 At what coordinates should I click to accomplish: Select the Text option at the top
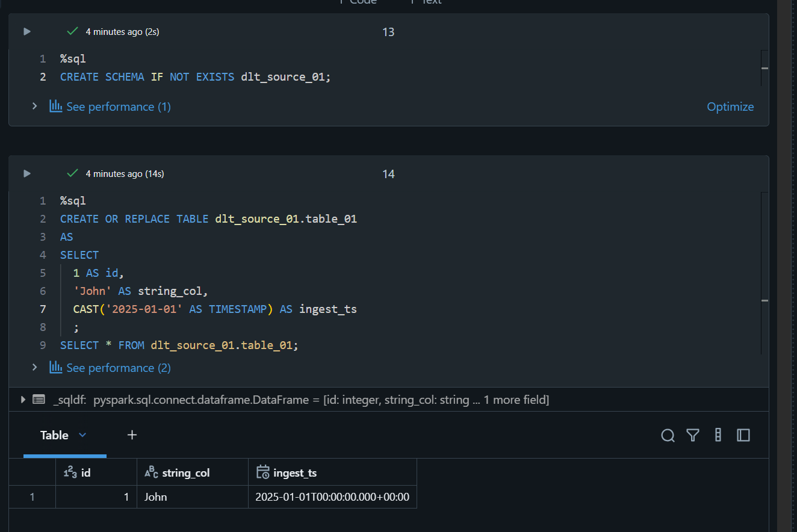[426, 3]
